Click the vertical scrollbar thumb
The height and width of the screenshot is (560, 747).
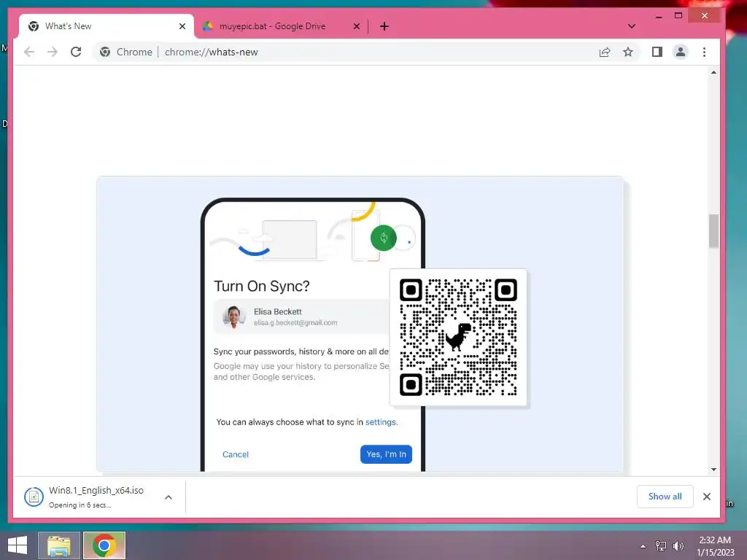[x=713, y=231]
